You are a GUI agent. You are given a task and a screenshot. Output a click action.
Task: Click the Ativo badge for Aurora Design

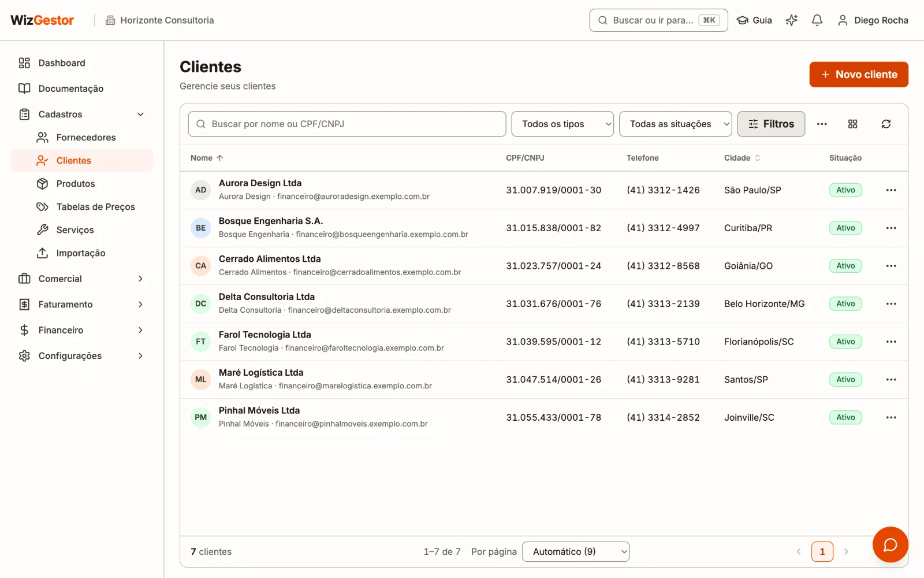(845, 190)
